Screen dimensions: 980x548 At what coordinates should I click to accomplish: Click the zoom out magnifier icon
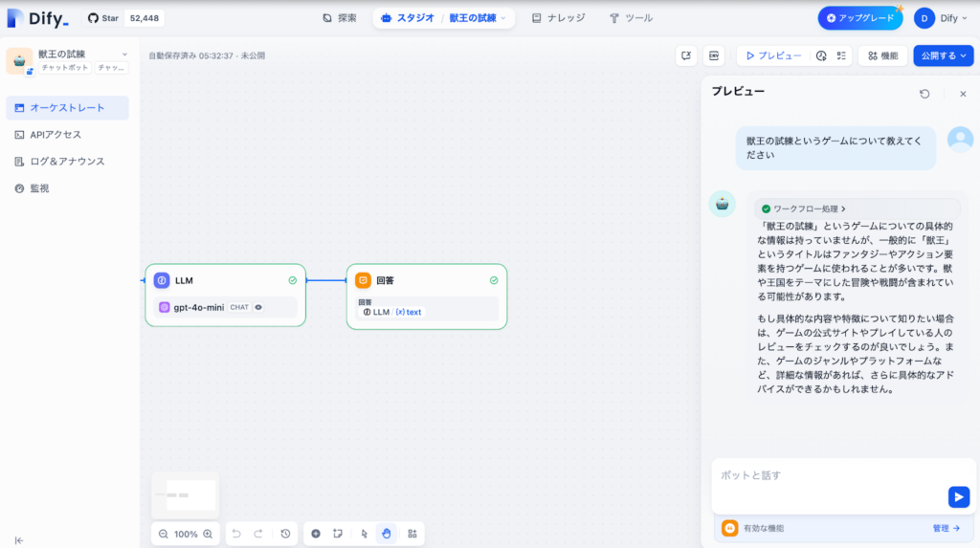pos(163,534)
